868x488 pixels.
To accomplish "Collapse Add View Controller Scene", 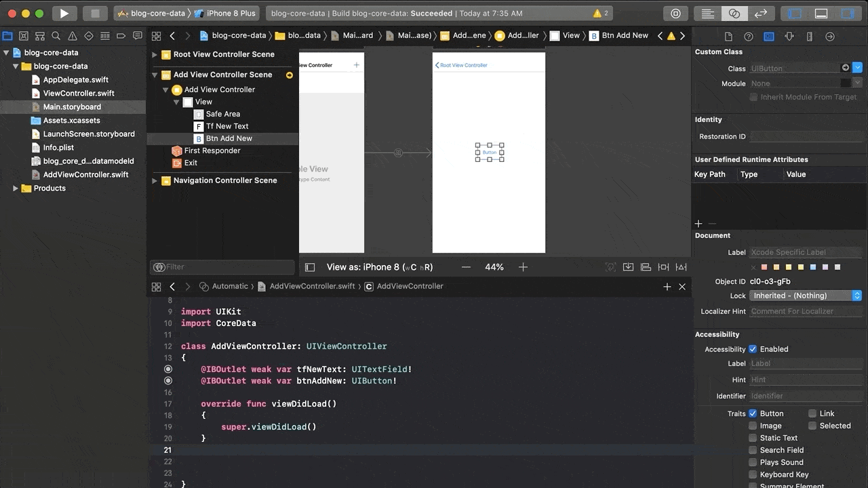I will (x=155, y=75).
